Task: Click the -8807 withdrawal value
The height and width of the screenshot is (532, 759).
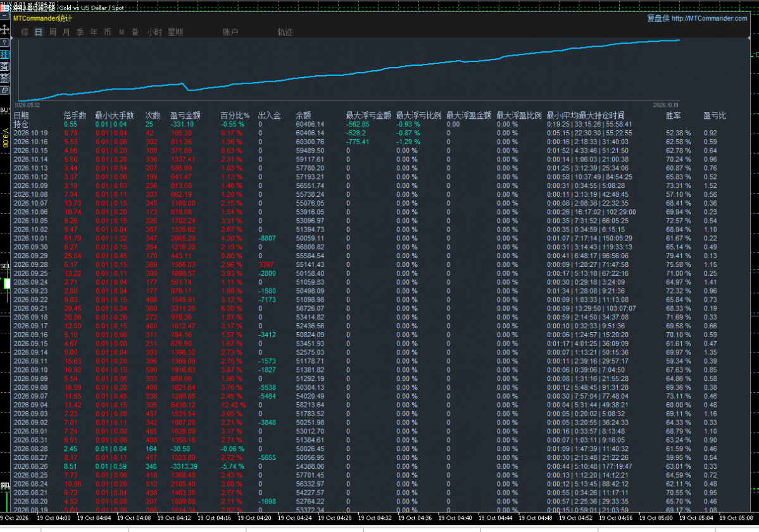Action: 267,238
